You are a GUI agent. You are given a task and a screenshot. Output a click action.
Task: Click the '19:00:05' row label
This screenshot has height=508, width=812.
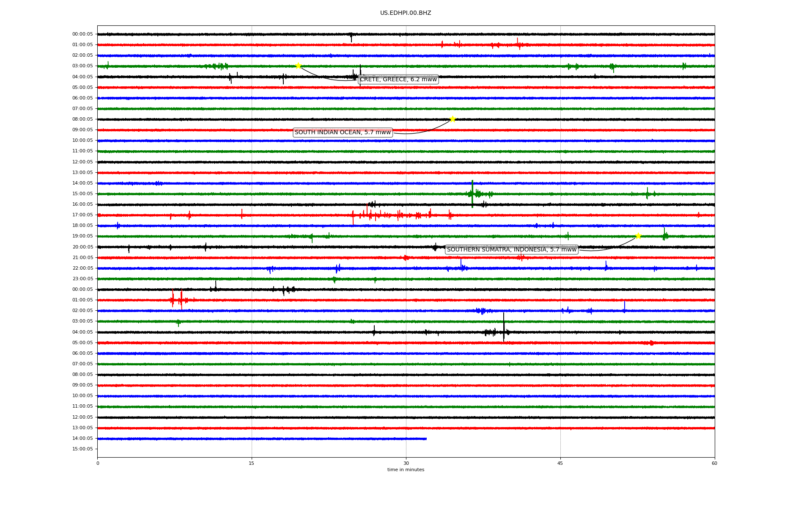82,236
